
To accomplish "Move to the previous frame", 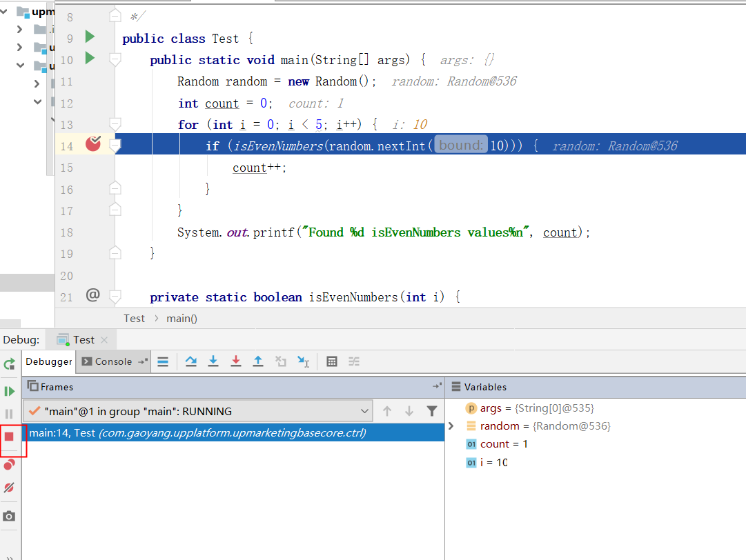I will point(387,411).
